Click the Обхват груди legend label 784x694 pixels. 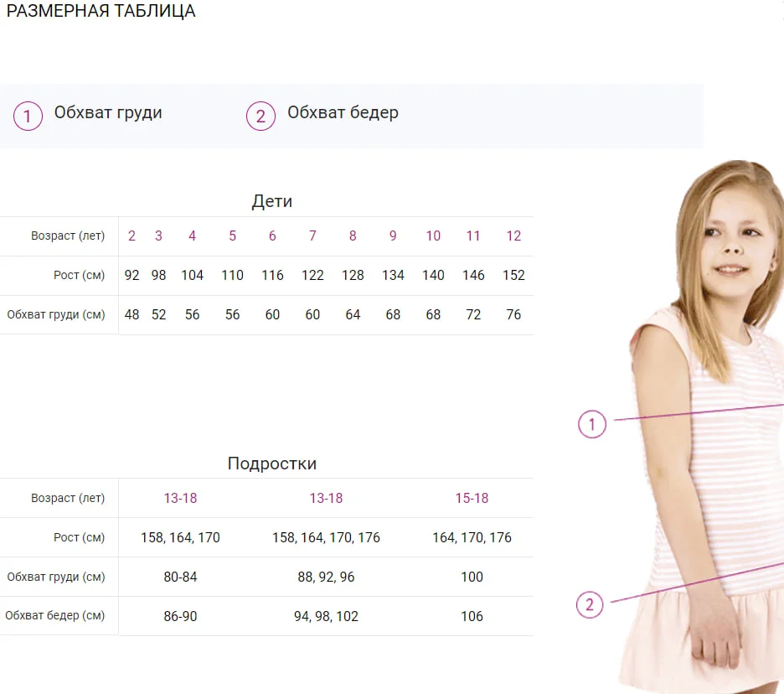point(108,112)
